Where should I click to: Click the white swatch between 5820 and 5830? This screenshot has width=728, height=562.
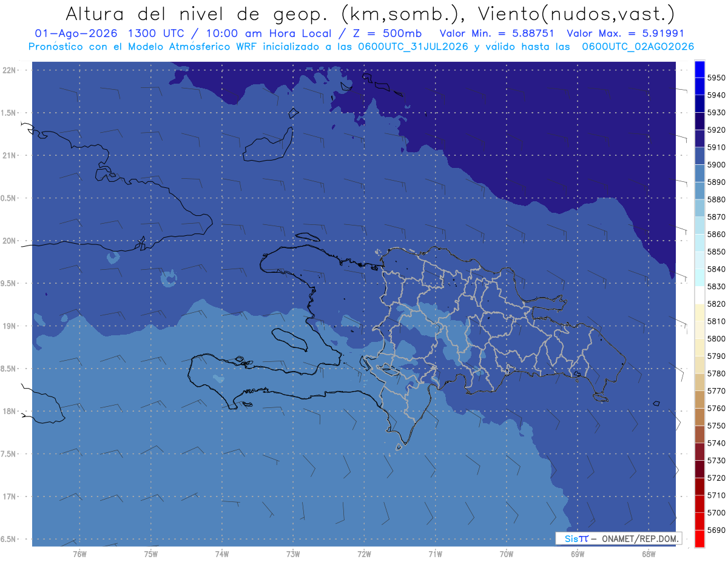click(x=699, y=295)
